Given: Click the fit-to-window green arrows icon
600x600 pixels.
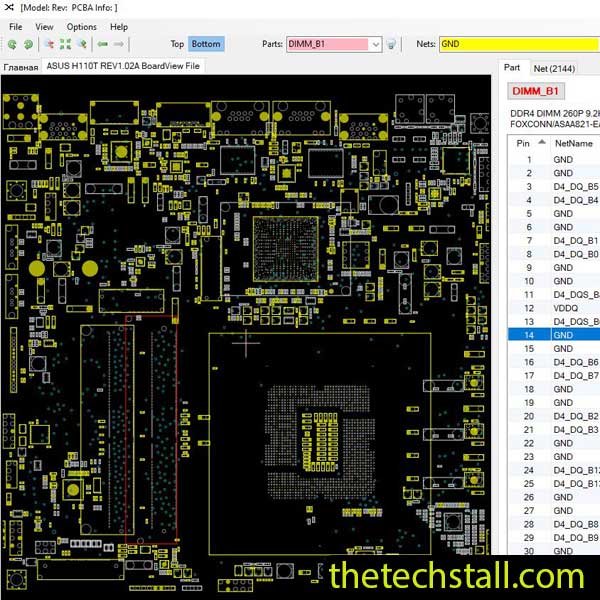Looking at the screenshot, I should (x=65, y=44).
